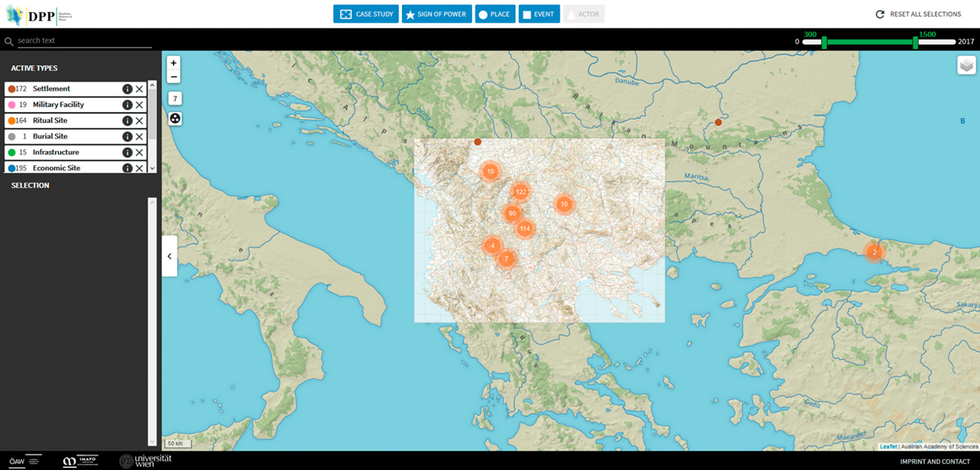Click the settlement marker near Balkan Mountains
The image size is (980, 470).
pyautogui.click(x=718, y=122)
